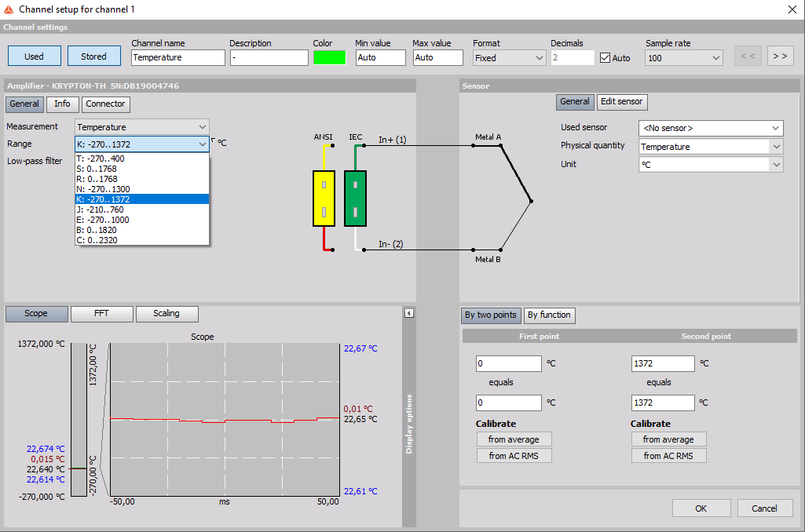Click second point upper 1372 field
805x532 pixels.
tap(664, 364)
